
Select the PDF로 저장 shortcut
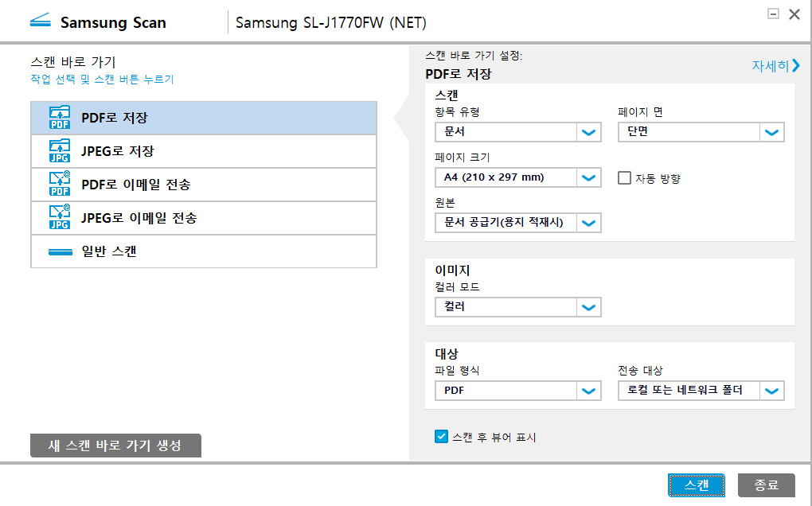(x=204, y=118)
